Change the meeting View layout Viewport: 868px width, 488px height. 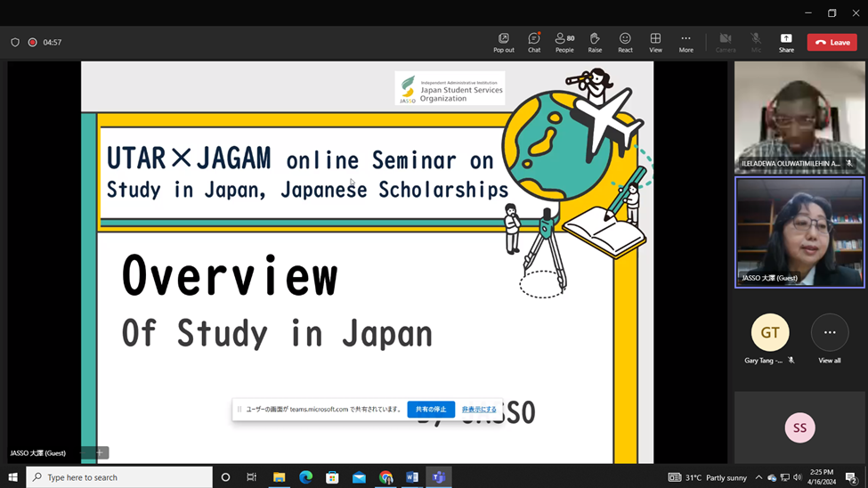point(655,43)
